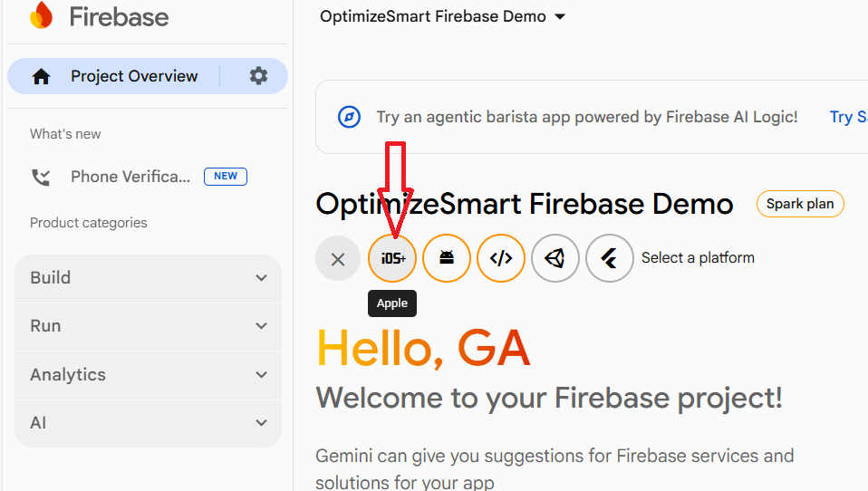Add an iOS+ Apple app
The image size is (868, 491).
pyautogui.click(x=392, y=258)
